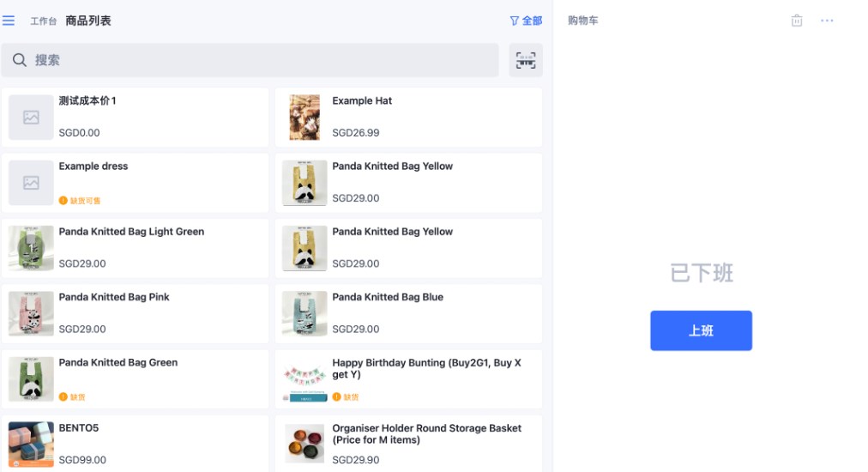The height and width of the screenshot is (472, 868).
Task: Select the Example Hat product thumbnail
Action: [304, 118]
